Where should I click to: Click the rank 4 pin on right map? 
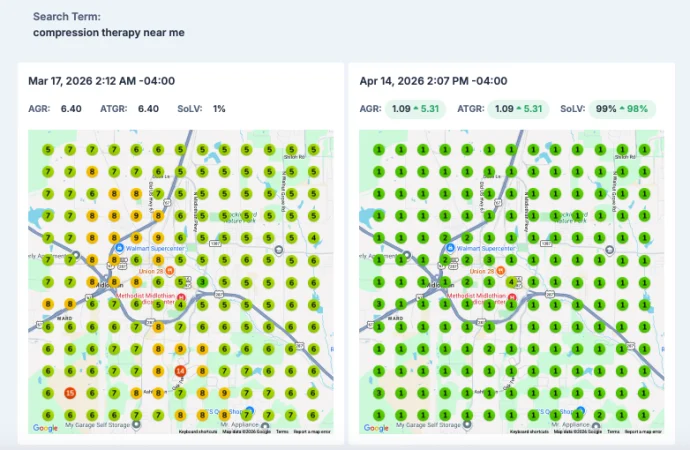point(511,282)
